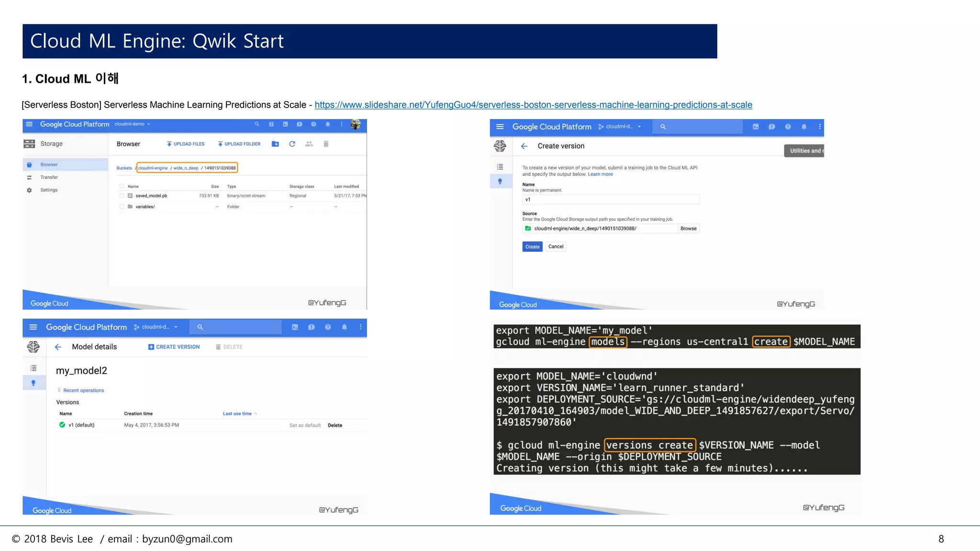Click feedback icon in Model details header

coord(311,327)
